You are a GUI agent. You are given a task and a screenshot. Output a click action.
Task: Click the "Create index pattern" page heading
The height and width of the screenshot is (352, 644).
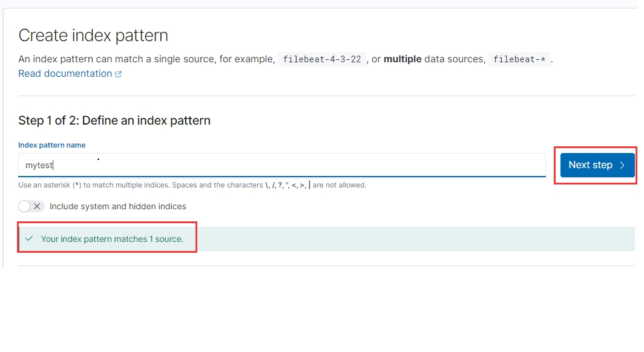pyautogui.click(x=93, y=36)
